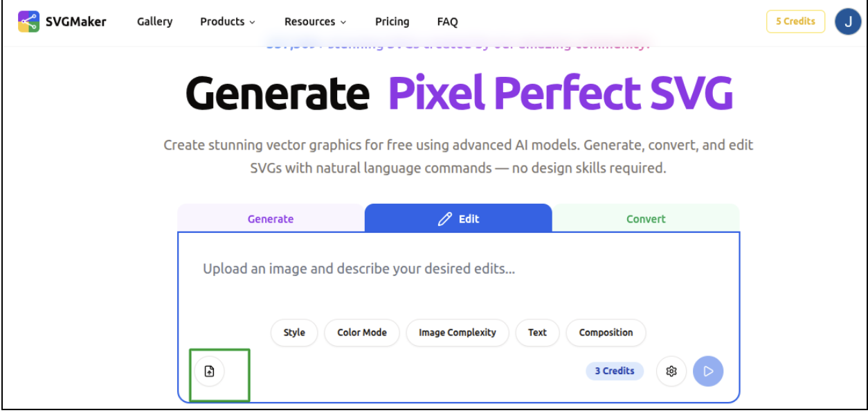Open the image upload icon

click(209, 371)
